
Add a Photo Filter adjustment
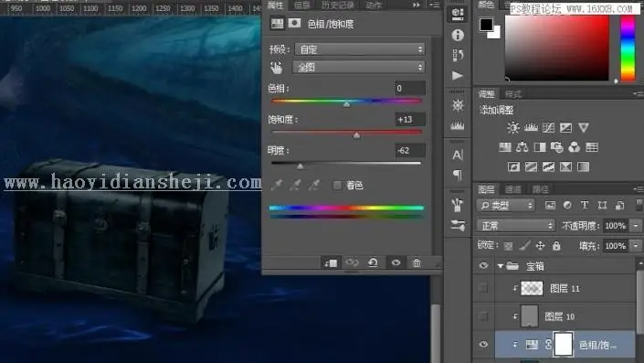557,147
